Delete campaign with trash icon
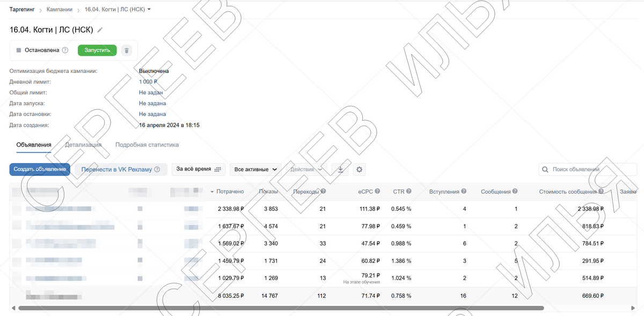Viewport: 644px width, 316px height. (x=126, y=50)
